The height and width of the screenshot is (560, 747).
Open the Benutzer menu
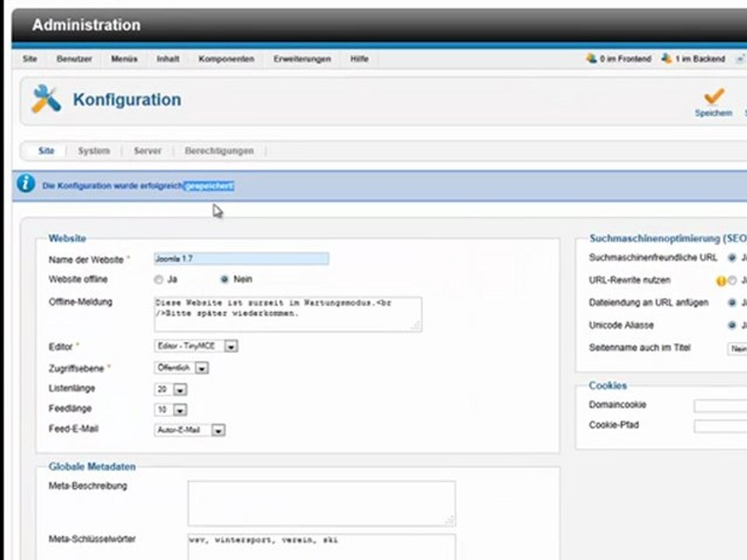pos(74,59)
